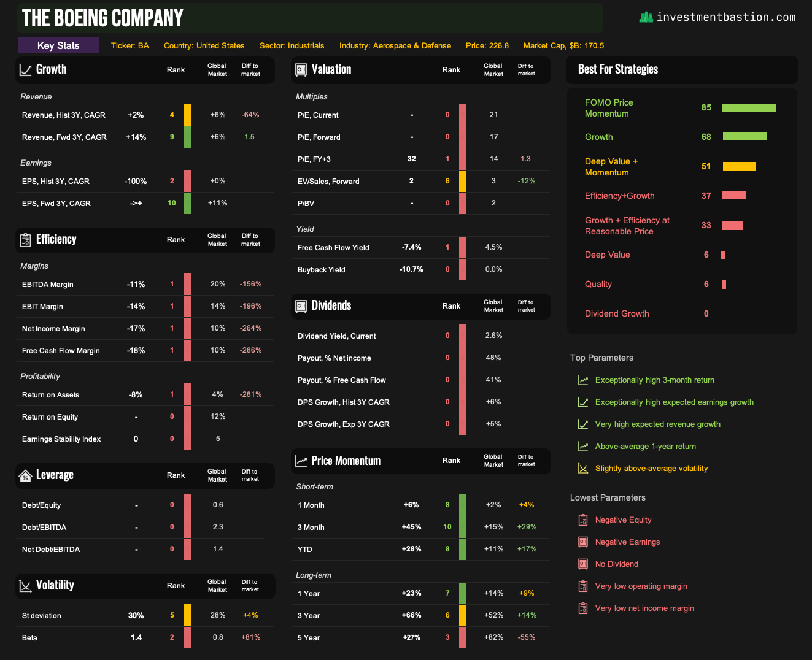This screenshot has width=812, height=660.
Task: Click icon beside Negative Equity
Action: click(x=583, y=520)
